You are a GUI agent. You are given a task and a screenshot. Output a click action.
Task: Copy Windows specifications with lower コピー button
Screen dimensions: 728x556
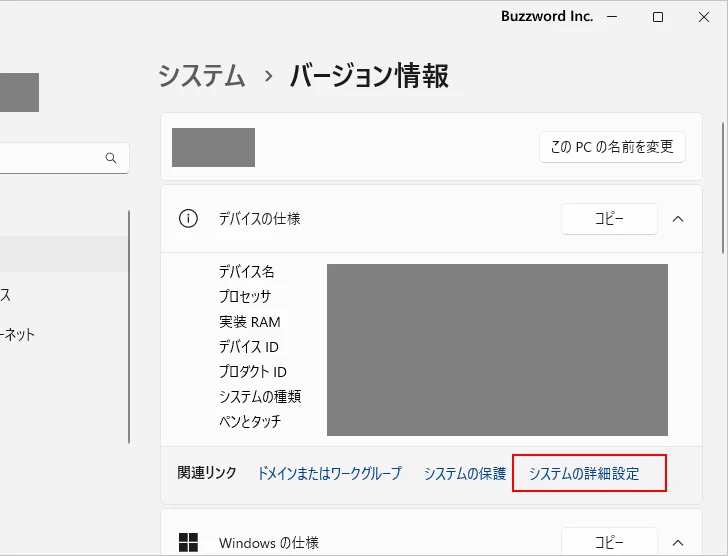(x=609, y=542)
